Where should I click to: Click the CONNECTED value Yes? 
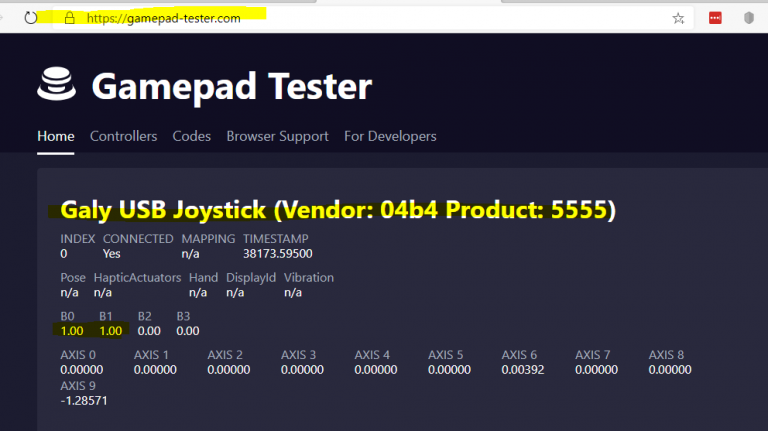coord(112,254)
